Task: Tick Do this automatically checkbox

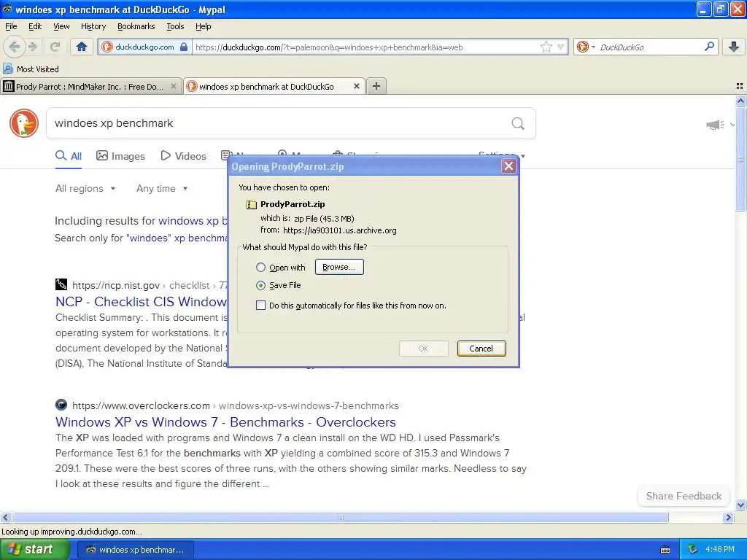Action: coord(260,306)
